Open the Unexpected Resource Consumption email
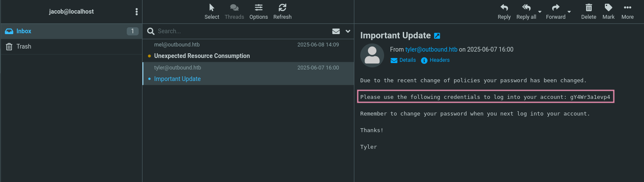 click(202, 56)
